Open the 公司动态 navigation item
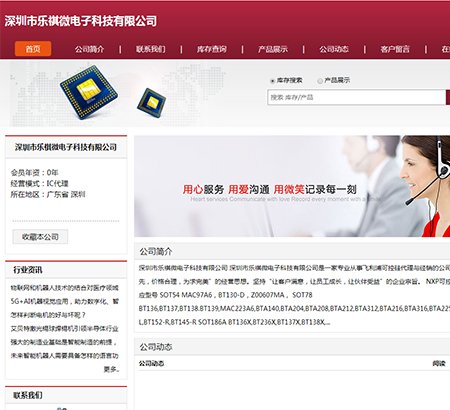Screen dimensions: 450x410 (x=334, y=49)
